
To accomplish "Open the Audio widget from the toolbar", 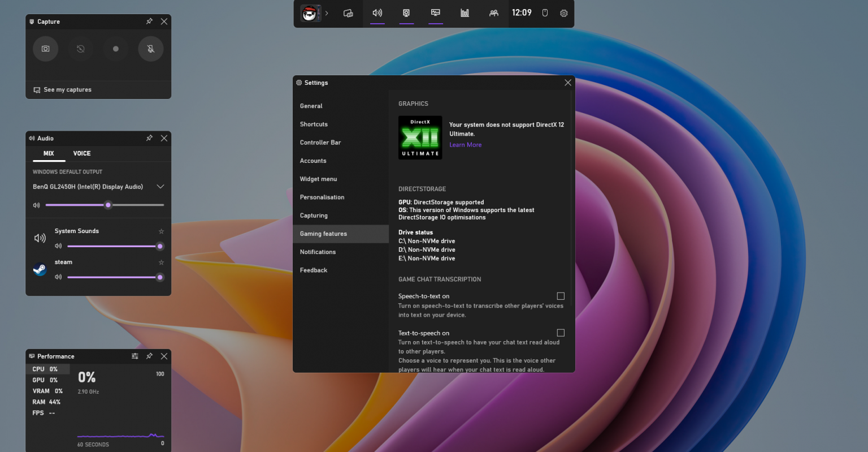I will [377, 13].
